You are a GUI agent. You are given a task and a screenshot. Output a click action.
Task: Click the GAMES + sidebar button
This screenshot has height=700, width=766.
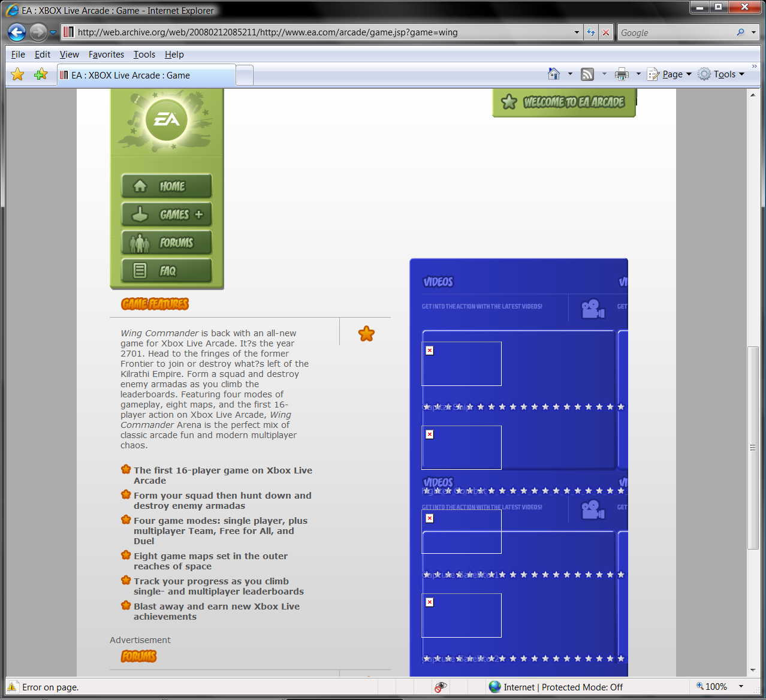tap(167, 215)
